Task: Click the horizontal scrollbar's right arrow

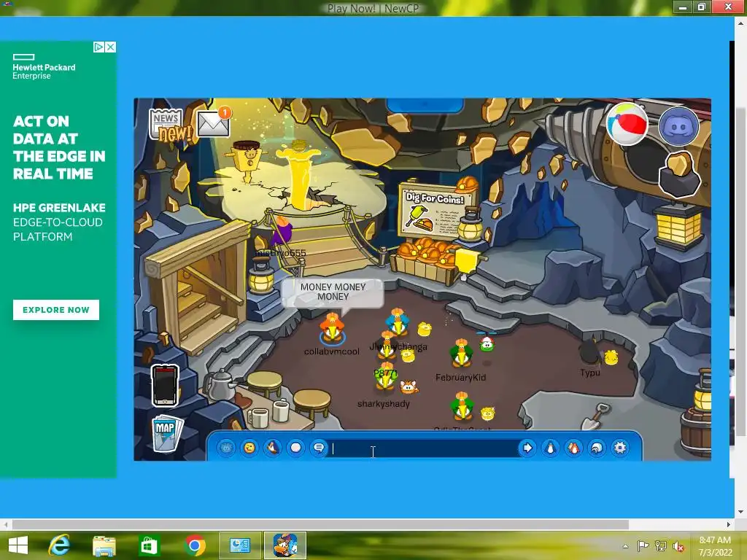Action: tap(729, 524)
